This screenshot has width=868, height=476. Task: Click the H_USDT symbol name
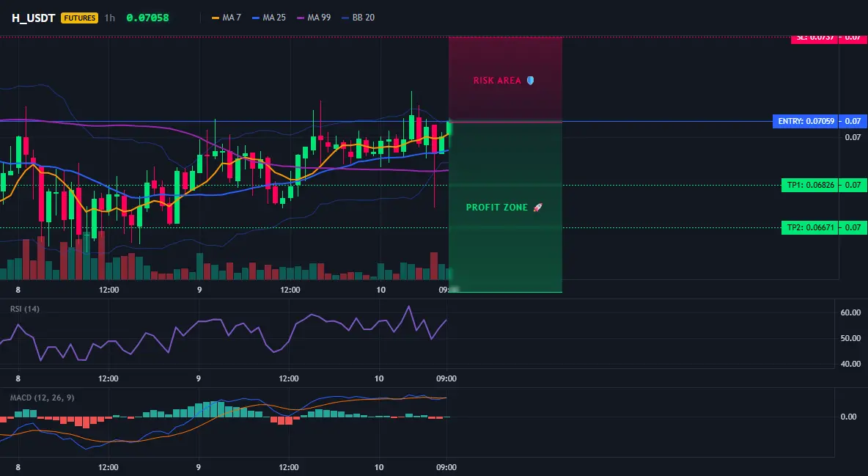(33, 18)
